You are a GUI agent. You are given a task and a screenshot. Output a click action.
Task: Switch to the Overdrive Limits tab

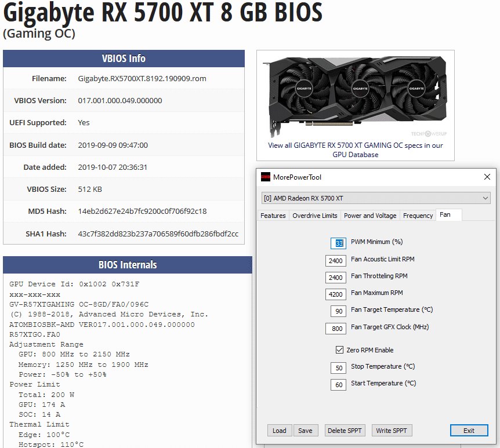315,216
